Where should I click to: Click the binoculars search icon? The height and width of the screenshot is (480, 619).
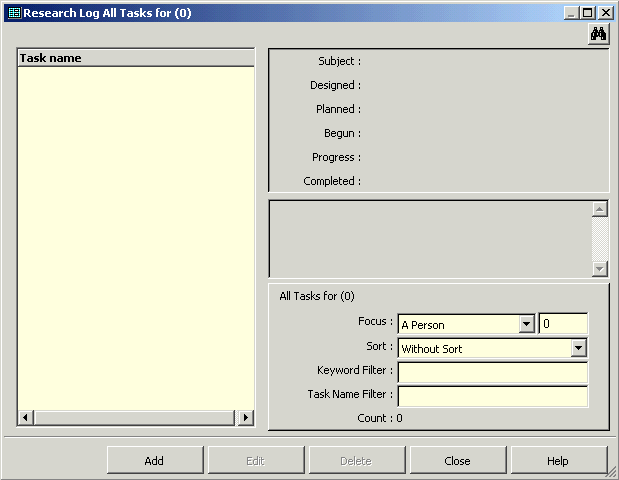coord(599,34)
